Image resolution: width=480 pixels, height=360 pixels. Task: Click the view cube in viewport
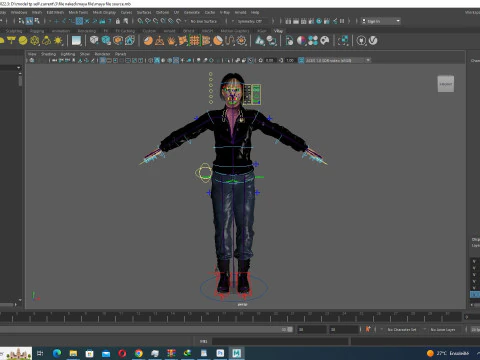[x=446, y=84]
